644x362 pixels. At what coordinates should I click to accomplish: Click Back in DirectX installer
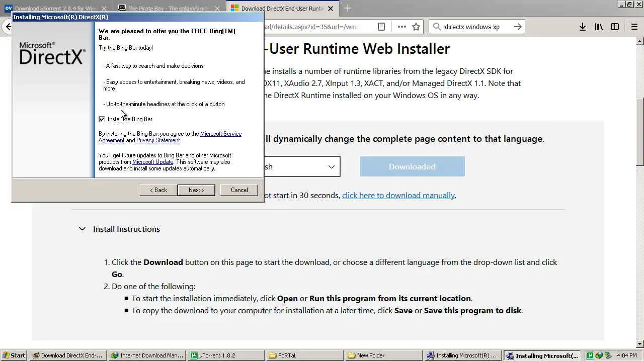click(158, 190)
